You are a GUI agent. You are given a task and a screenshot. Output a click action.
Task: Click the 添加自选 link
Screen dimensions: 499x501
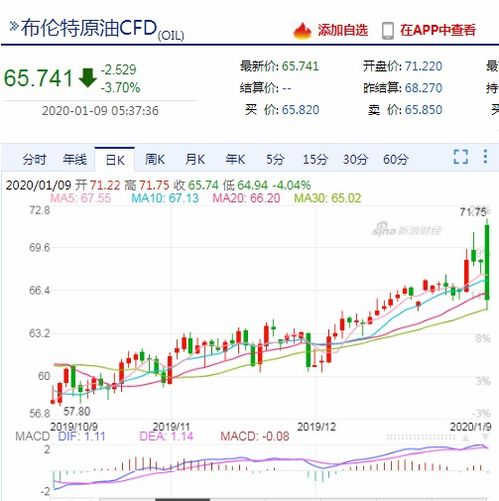coord(343,30)
